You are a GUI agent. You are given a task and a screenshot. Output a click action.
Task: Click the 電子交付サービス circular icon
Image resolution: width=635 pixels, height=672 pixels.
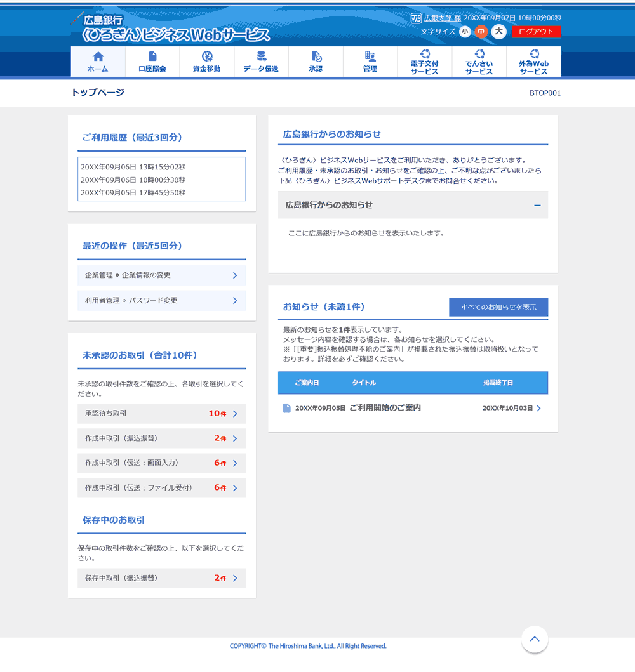pos(425,53)
